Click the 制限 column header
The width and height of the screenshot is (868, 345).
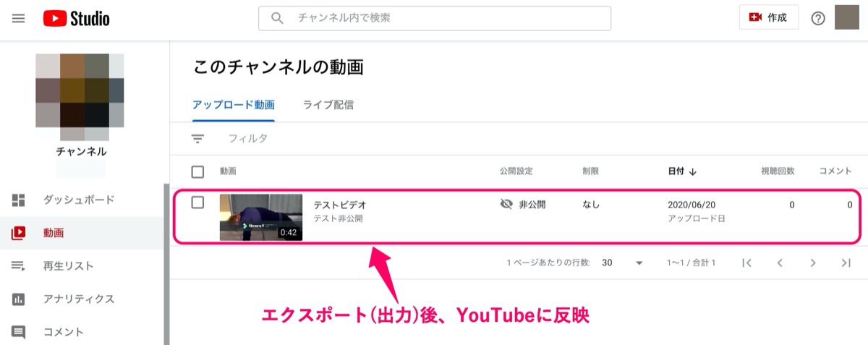(591, 171)
